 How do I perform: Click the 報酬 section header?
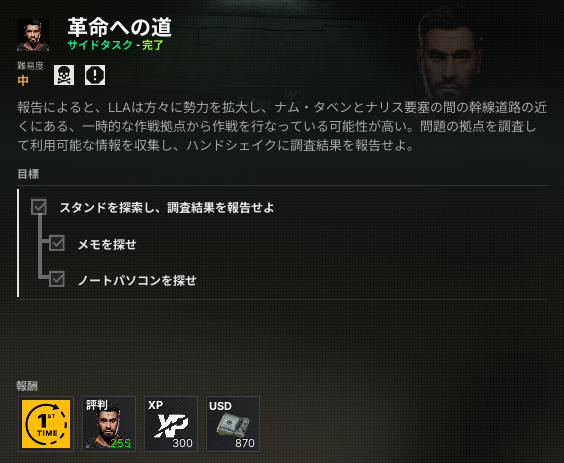point(27,386)
